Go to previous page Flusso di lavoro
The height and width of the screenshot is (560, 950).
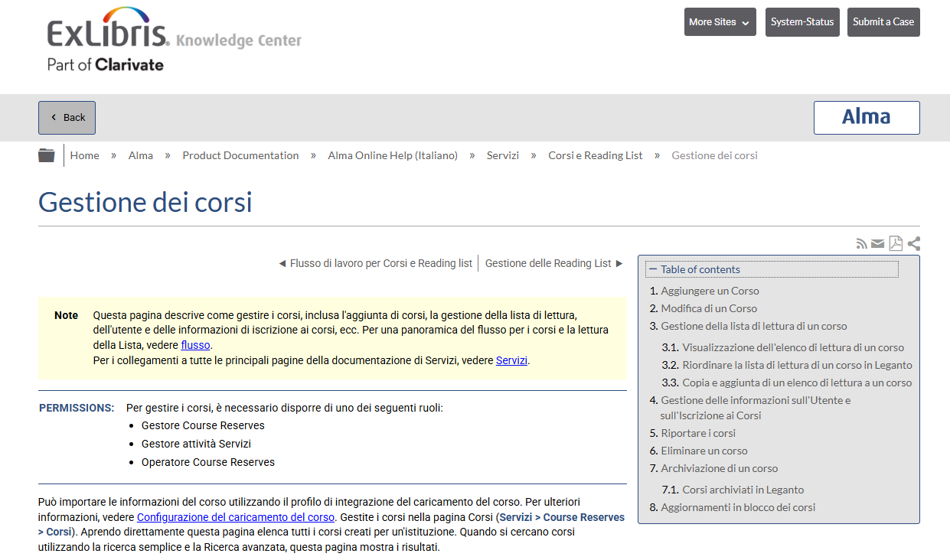(x=375, y=263)
